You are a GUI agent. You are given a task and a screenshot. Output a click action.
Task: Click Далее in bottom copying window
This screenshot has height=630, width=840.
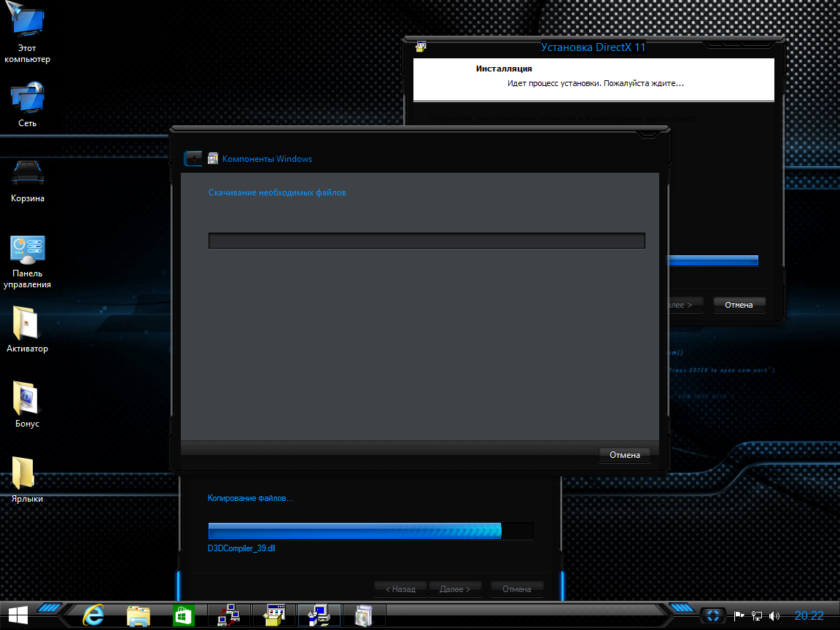click(455, 589)
